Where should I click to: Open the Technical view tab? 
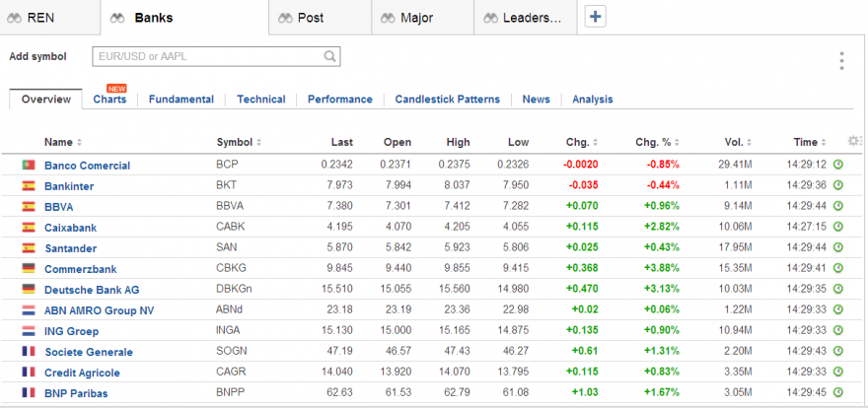(261, 100)
